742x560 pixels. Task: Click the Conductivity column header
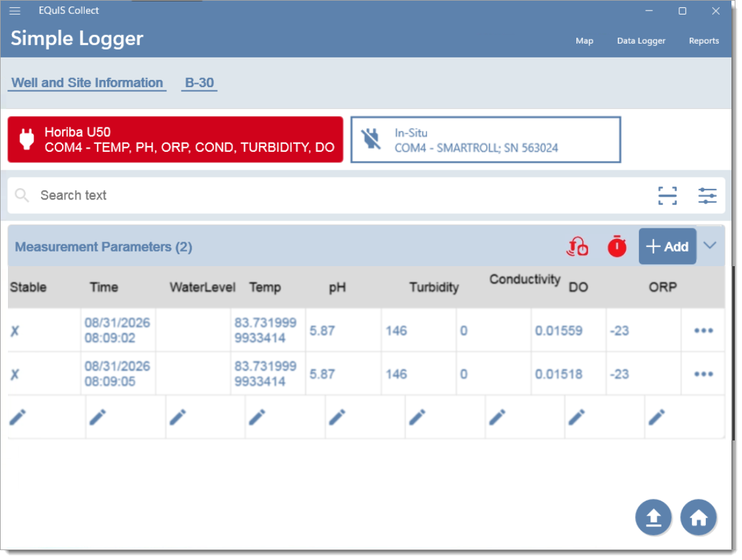[x=524, y=279]
